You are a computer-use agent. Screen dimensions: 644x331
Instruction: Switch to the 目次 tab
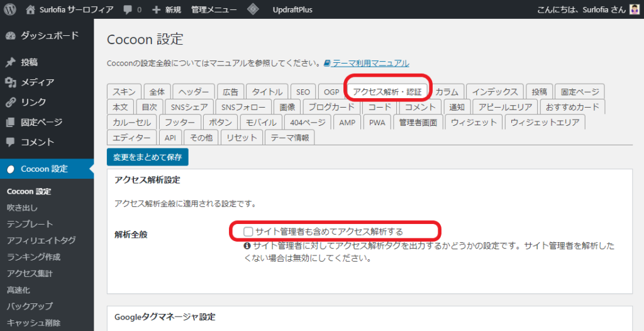click(x=150, y=107)
